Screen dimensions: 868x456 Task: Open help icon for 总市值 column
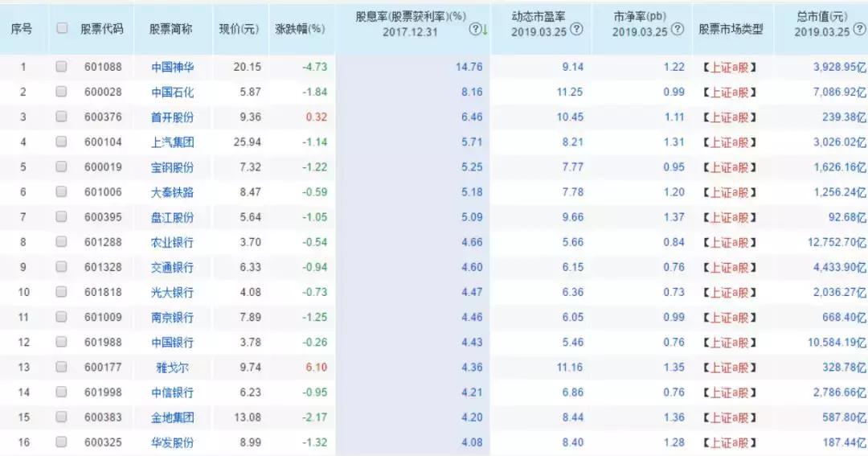(x=859, y=30)
